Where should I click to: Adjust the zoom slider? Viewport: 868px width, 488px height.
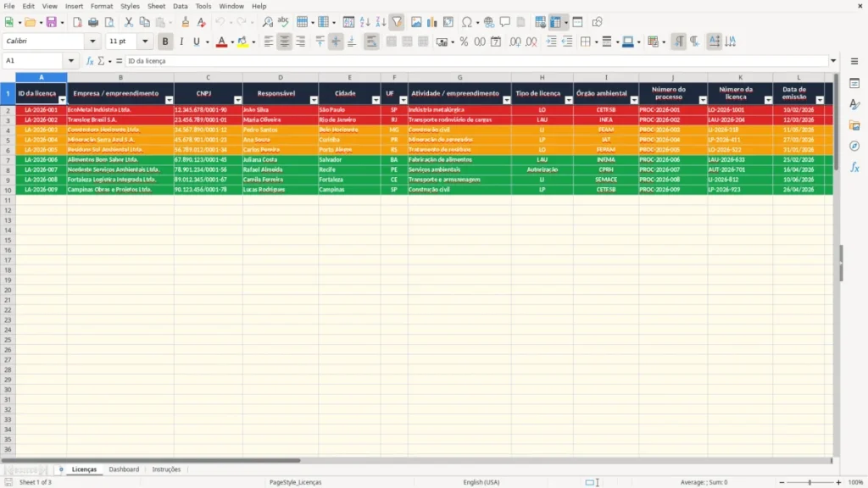[x=810, y=482]
